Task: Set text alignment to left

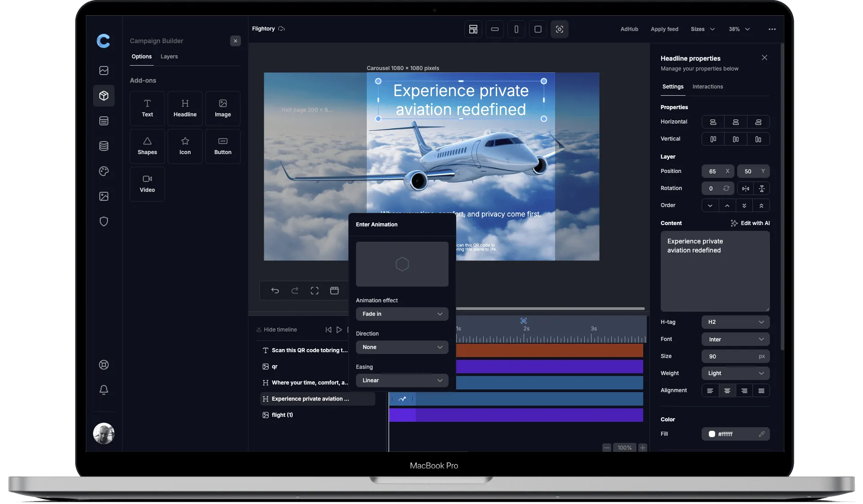Action: tap(710, 391)
